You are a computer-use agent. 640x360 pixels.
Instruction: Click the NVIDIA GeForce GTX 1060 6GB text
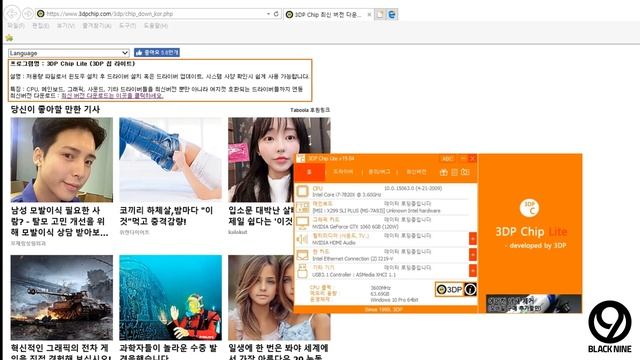[355, 227]
